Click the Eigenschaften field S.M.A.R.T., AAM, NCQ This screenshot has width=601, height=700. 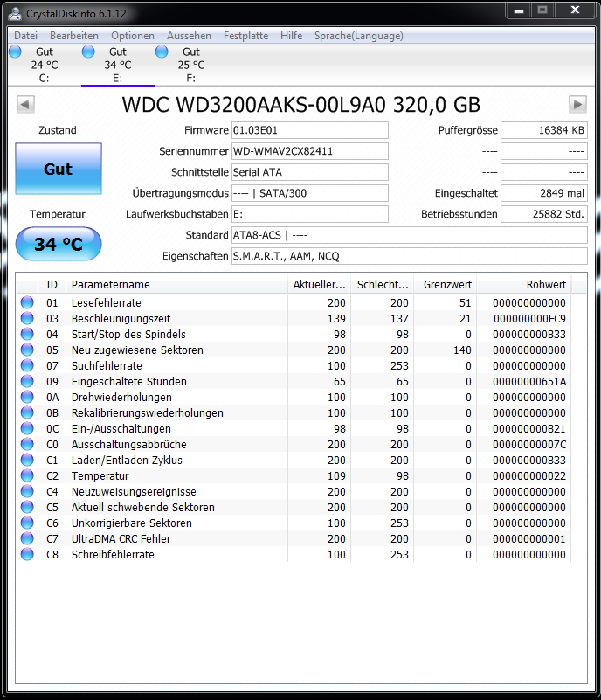point(409,256)
